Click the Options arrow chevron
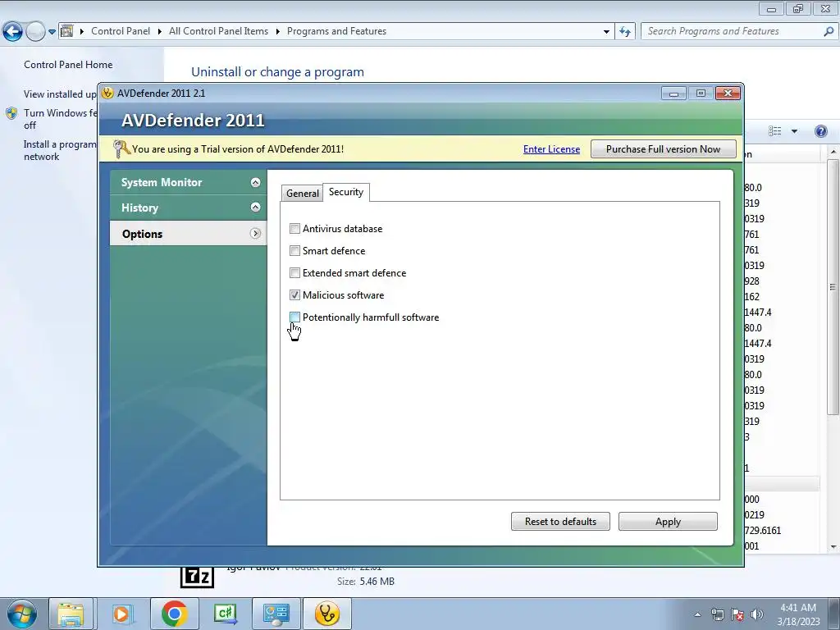The height and width of the screenshot is (630, 840). (x=256, y=234)
